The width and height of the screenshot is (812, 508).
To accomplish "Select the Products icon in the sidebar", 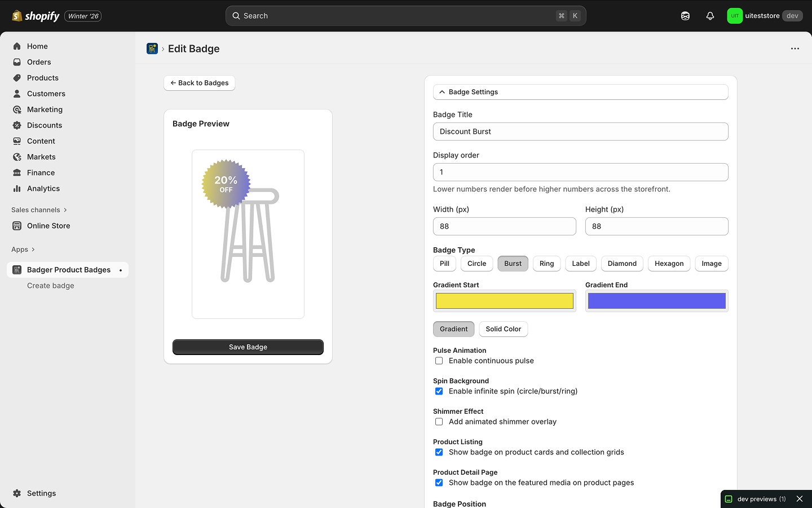I will 17,78.
